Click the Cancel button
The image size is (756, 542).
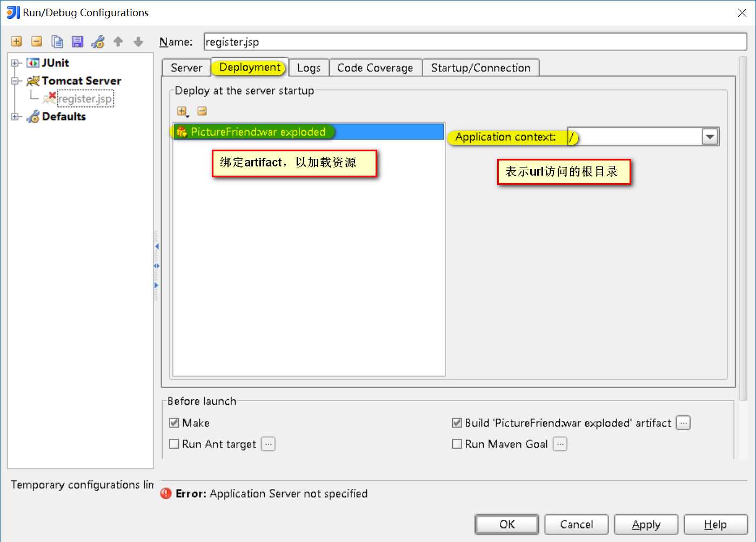click(x=577, y=524)
